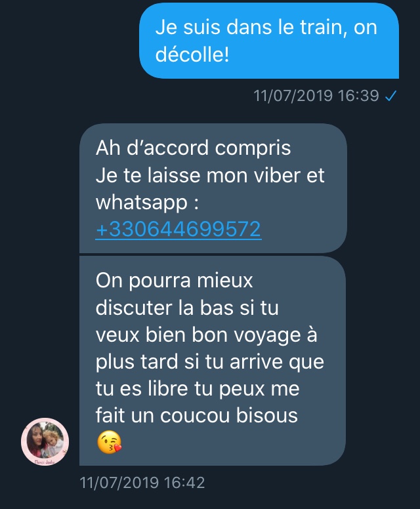Click the word "décolle!" in the sent message

click(x=192, y=54)
